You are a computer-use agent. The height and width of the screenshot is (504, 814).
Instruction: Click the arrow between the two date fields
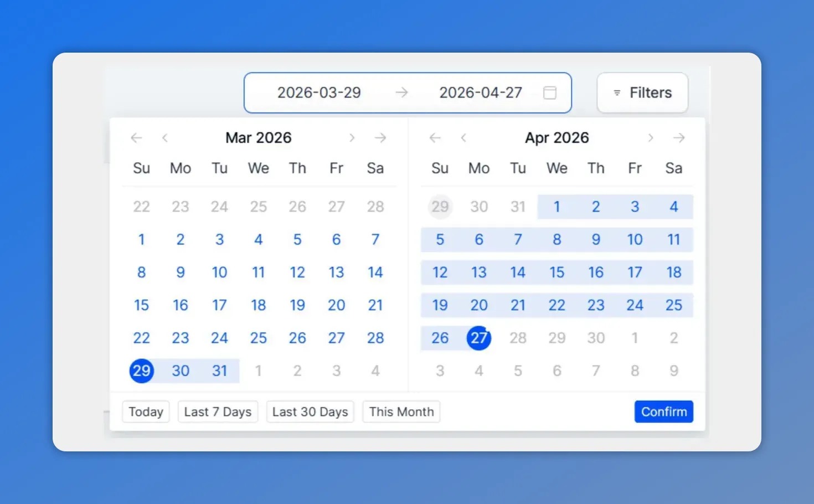tap(401, 92)
